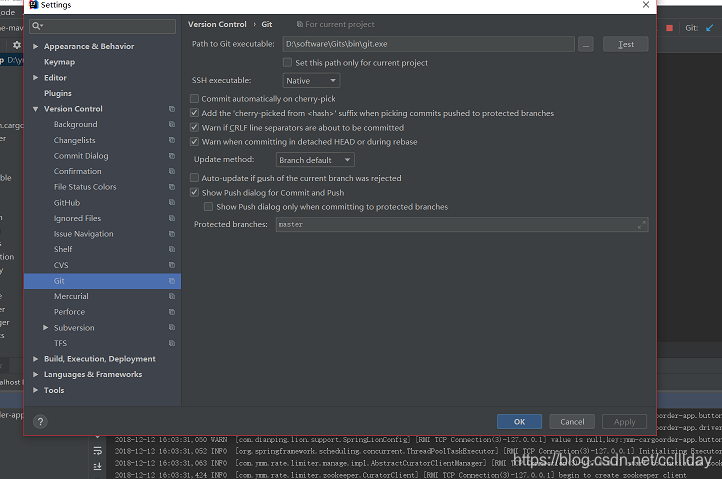
Task: Expand Build, Execution, Deployment section
Action: (x=35, y=359)
